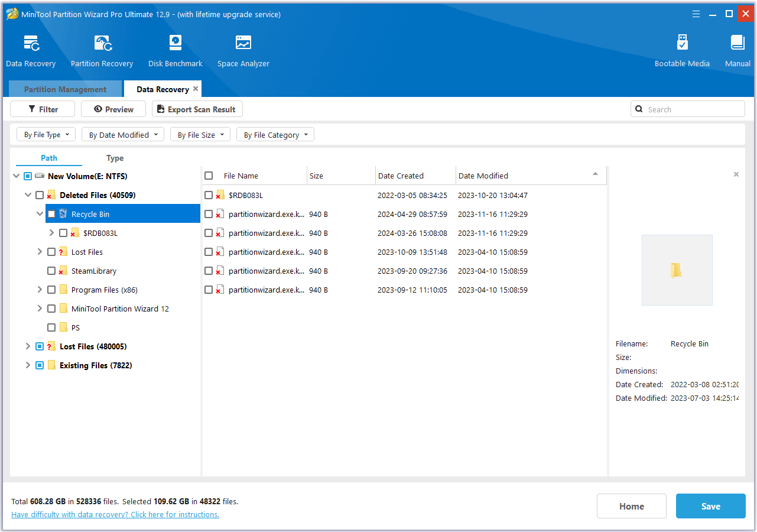The height and width of the screenshot is (532, 757).
Task: Click the MiniTool Partition Wizard 12 folder icon
Action: pos(63,309)
